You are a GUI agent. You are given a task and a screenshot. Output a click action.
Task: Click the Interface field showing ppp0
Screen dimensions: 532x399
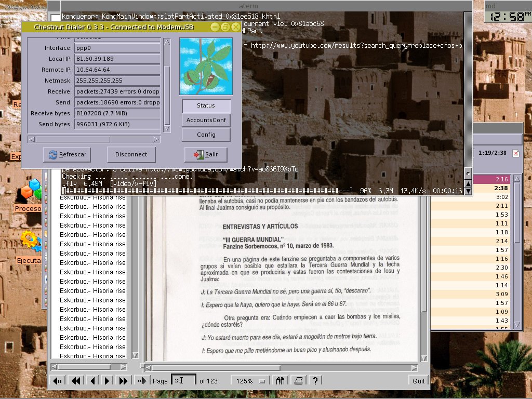coord(117,48)
